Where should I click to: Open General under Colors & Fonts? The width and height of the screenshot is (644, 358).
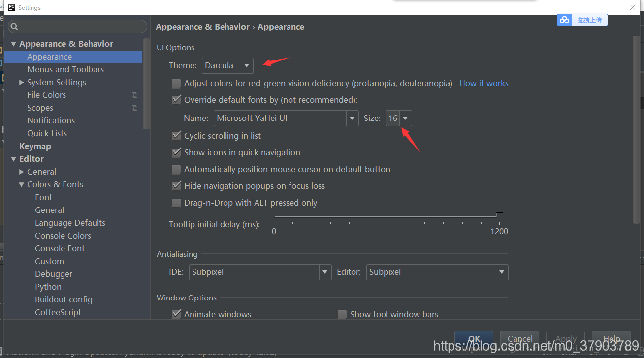click(x=49, y=210)
